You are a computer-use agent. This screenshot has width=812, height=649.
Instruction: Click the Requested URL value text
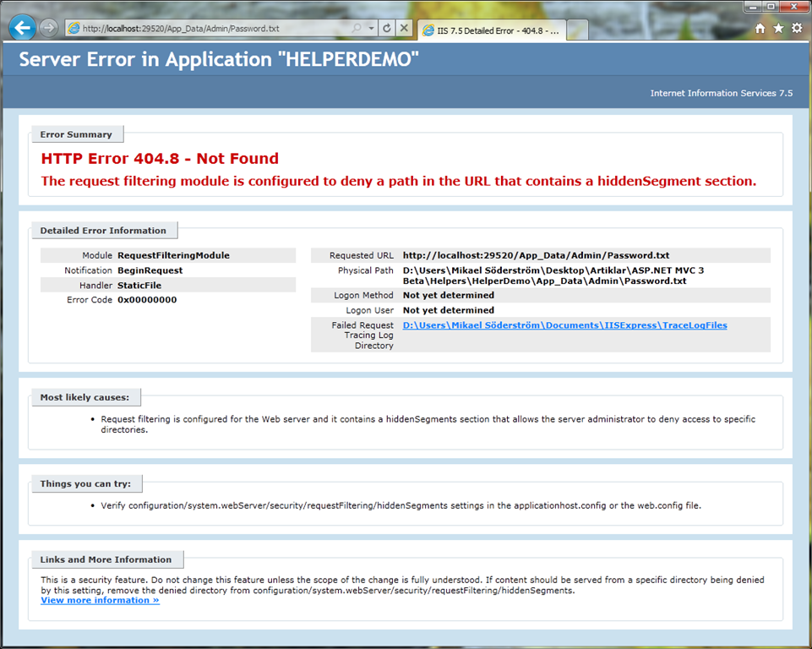point(536,255)
